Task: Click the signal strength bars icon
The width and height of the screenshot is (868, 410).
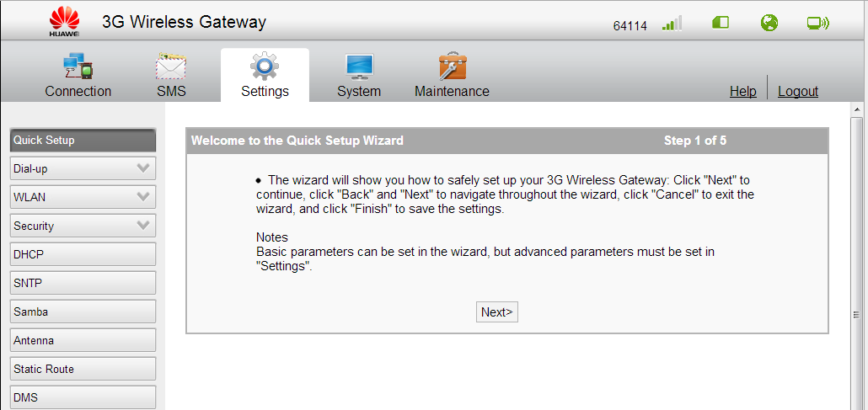Action: pyautogui.click(x=672, y=24)
